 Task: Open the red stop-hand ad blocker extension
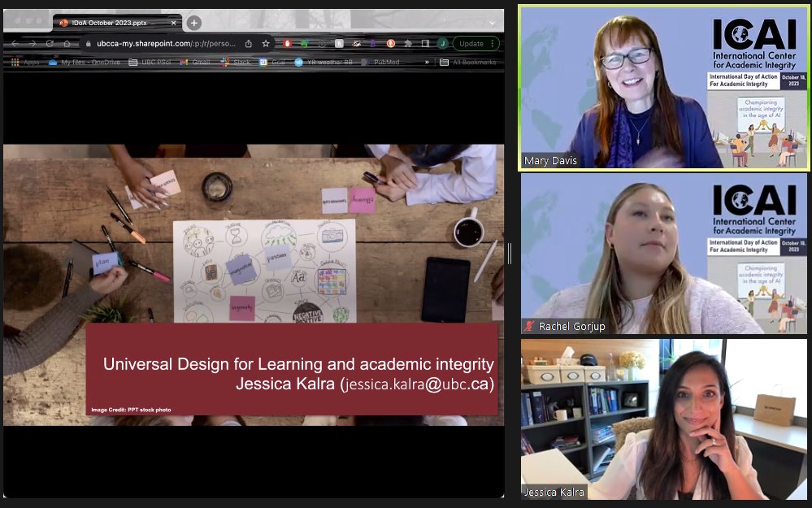tap(287, 44)
